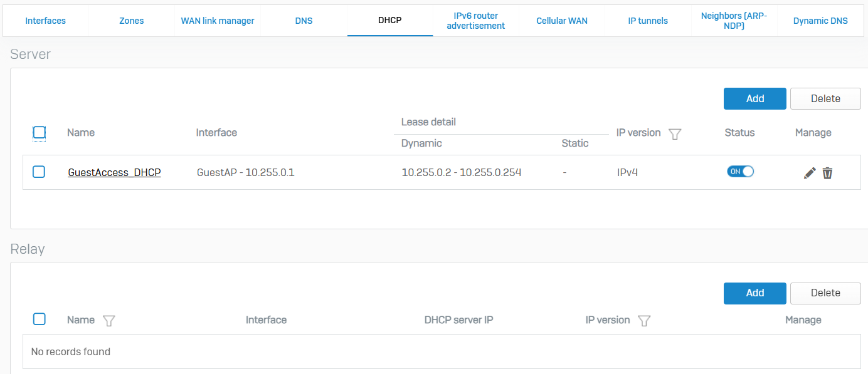This screenshot has height=374, width=868.
Task: Filter the Server table by IP version
Action: (675, 134)
